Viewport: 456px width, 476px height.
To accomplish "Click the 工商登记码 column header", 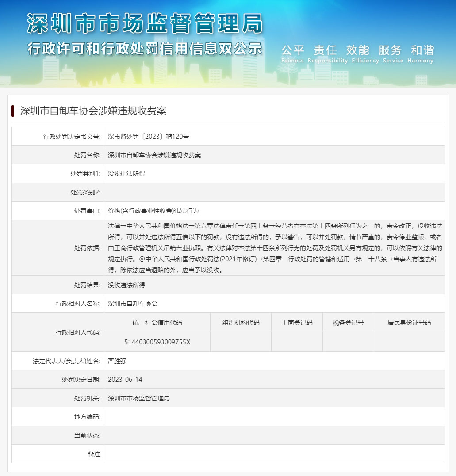I will point(297,323).
